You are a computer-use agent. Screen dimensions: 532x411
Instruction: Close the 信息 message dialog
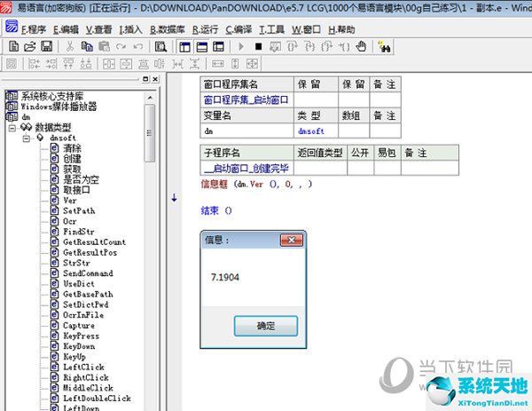[x=292, y=241]
